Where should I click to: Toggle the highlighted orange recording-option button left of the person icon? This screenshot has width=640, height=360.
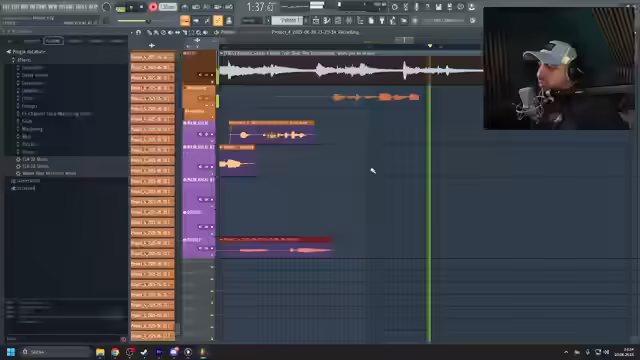point(218,20)
